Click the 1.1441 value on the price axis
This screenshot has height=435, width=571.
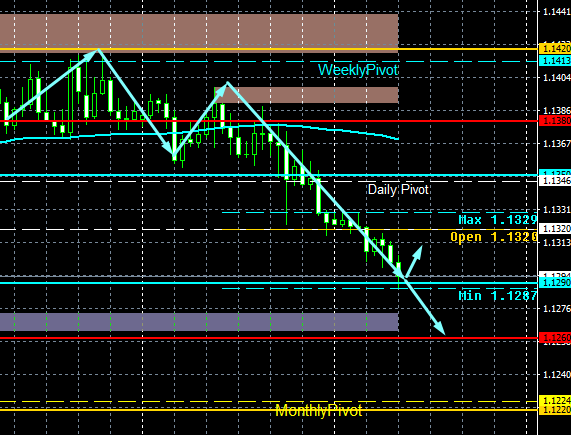coord(557,12)
